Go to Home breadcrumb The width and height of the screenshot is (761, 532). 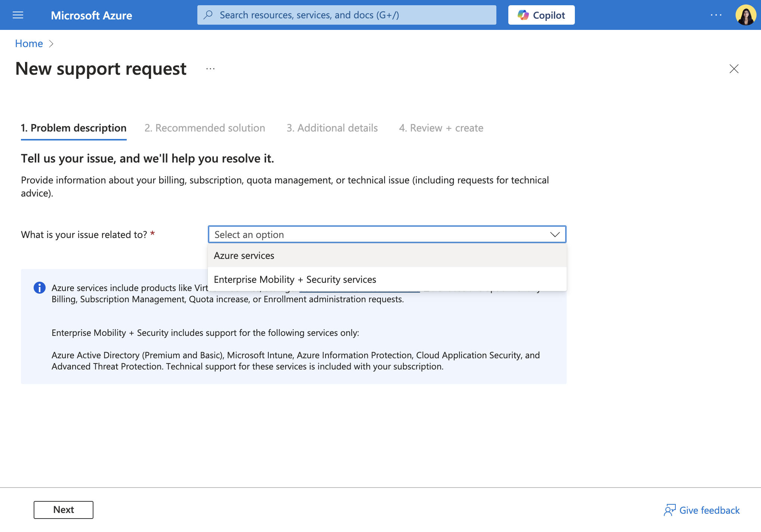click(x=29, y=44)
